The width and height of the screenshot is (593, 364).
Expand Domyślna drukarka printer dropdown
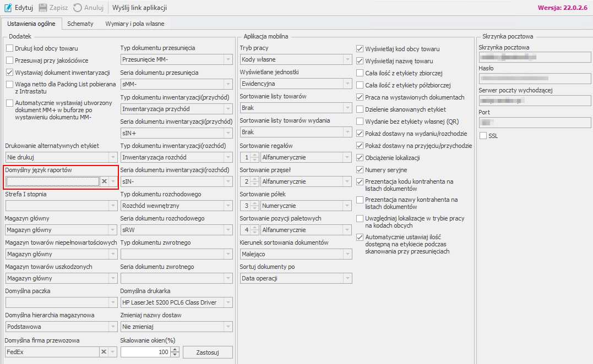[x=228, y=302]
